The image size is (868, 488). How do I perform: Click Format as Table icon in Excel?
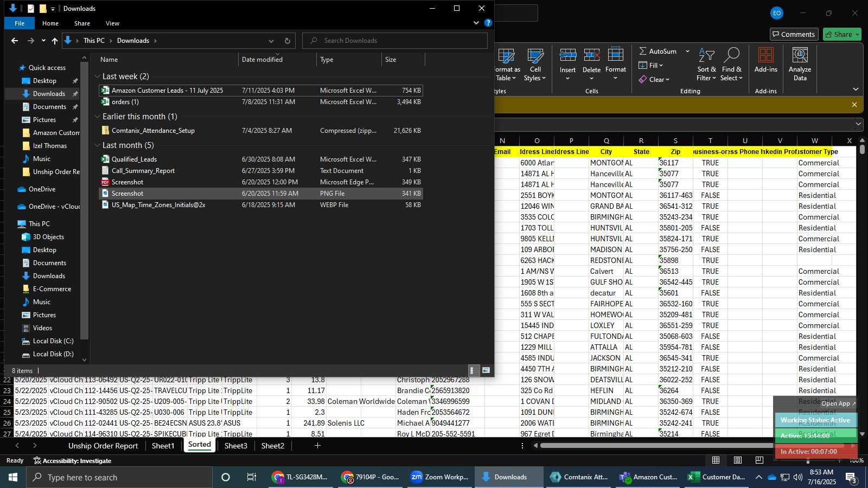(x=506, y=56)
